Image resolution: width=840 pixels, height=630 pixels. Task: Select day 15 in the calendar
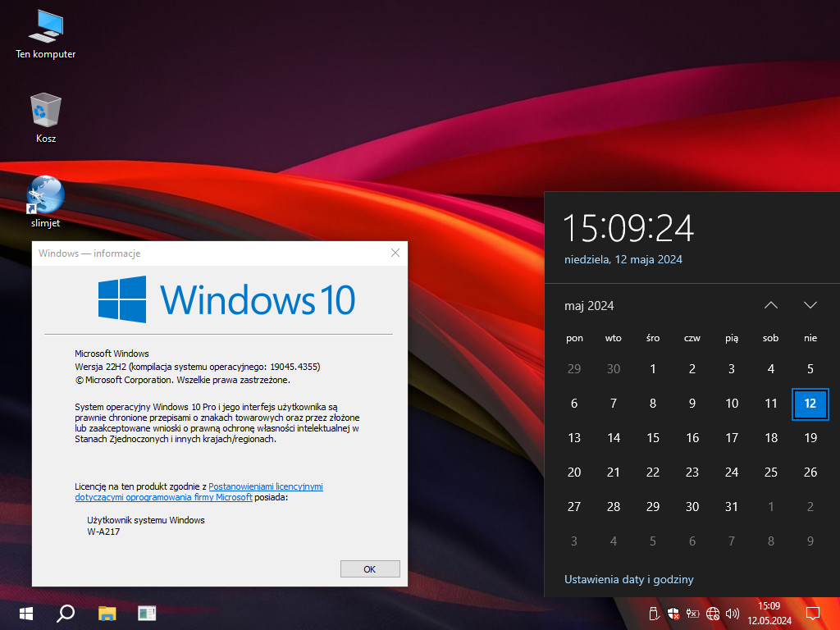[x=653, y=438]
